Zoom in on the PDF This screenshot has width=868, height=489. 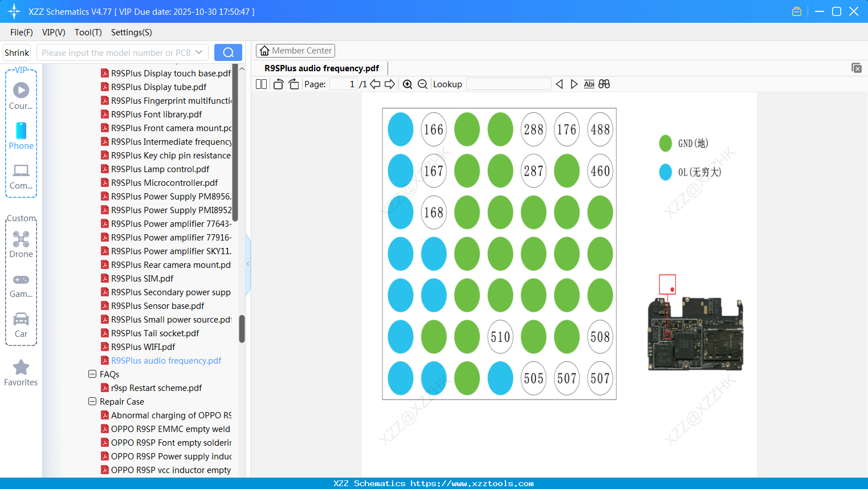[x=407, y=84]
